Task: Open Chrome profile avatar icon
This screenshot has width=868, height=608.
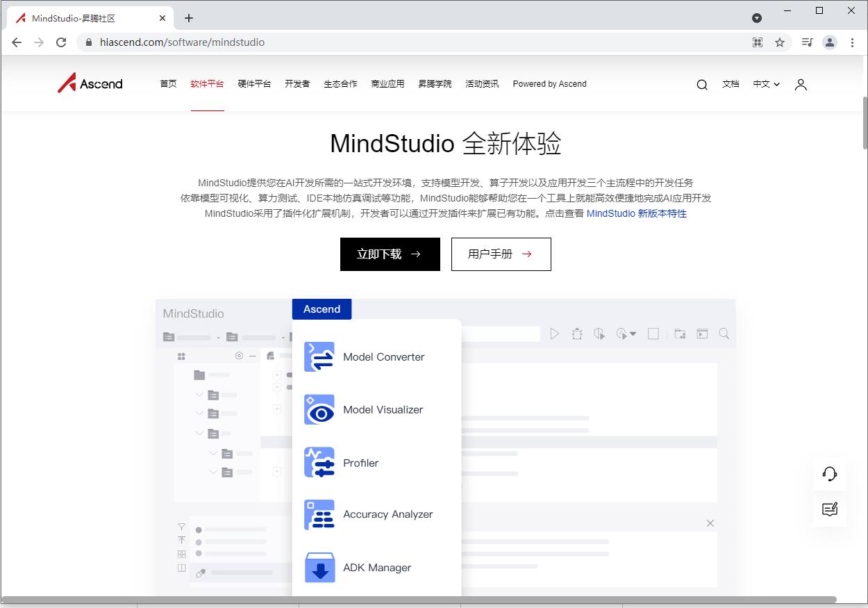Action: coord(830,42)
